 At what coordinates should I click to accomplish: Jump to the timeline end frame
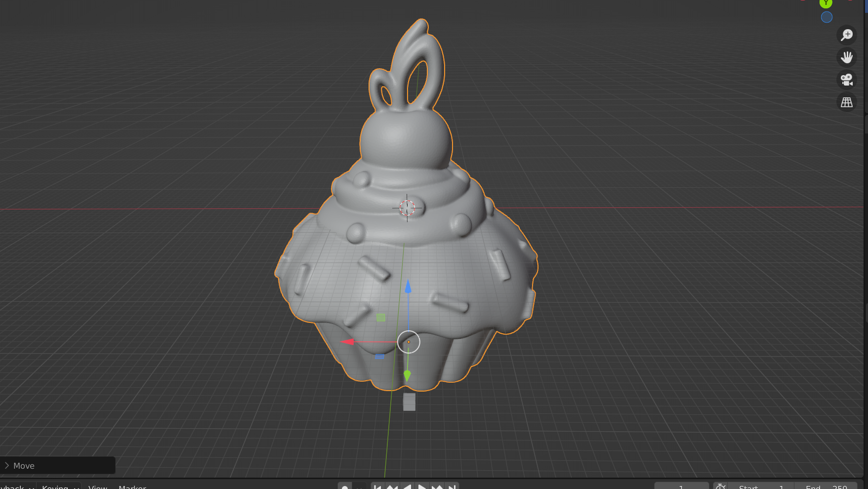[452, 487]
